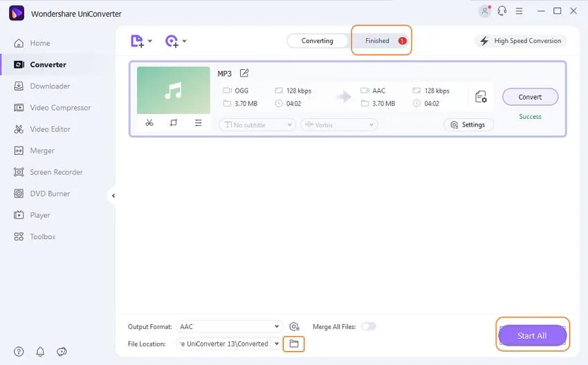Image resolution: width=588 pixels, height=365 pixels.
Task: Open the Vorbis audio track dropdown
Action: click(339, 125)
